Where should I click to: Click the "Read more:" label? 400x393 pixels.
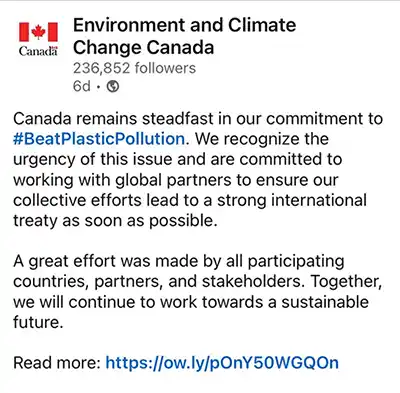point(57,363)
